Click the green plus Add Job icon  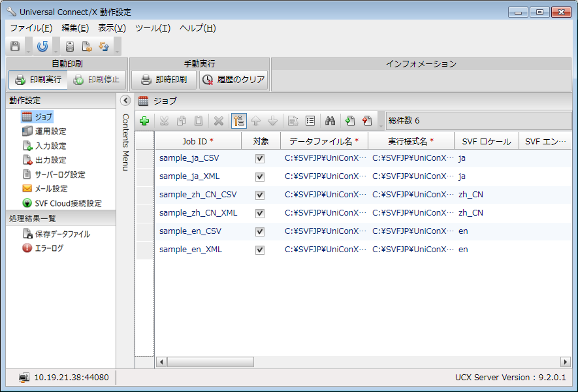pyautogui.click(x=144, y=121)
